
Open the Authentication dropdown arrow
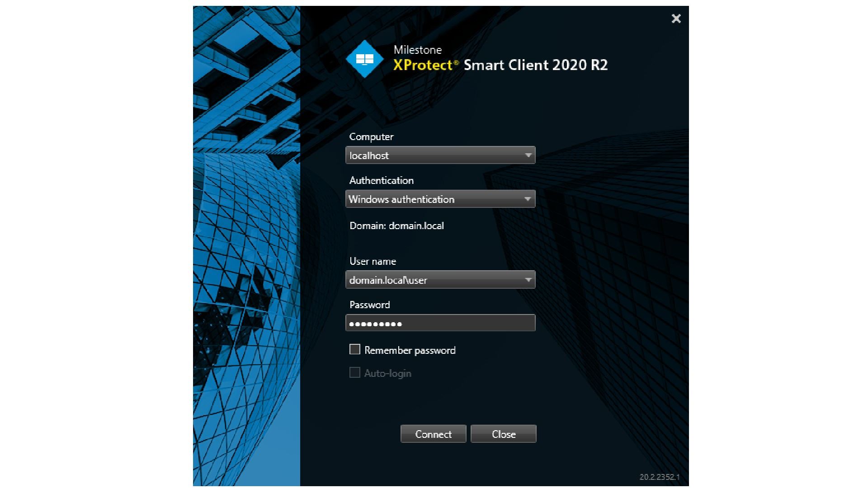point(528,199)
